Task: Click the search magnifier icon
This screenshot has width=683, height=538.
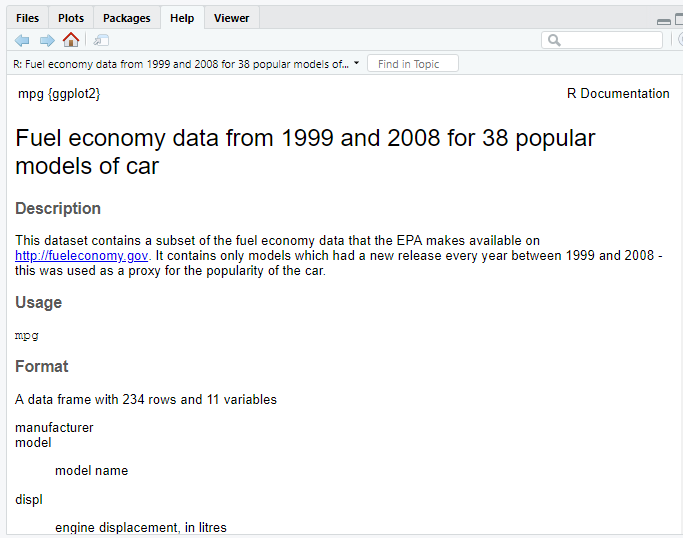Action: coord(554,40)
